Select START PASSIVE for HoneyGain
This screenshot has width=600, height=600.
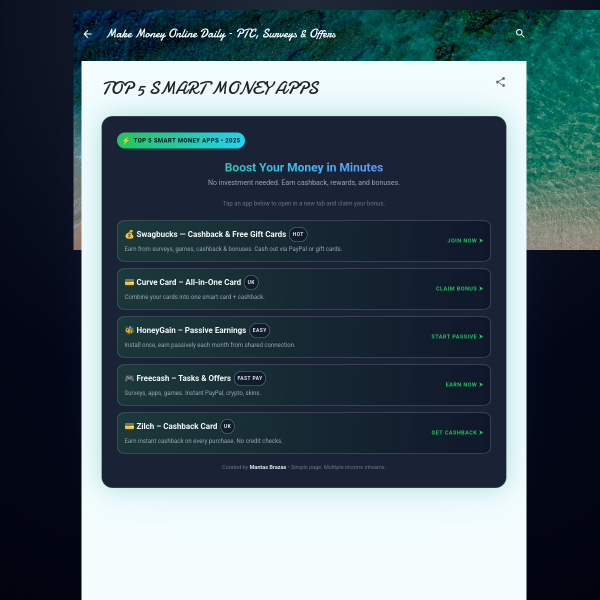point(457,337)
